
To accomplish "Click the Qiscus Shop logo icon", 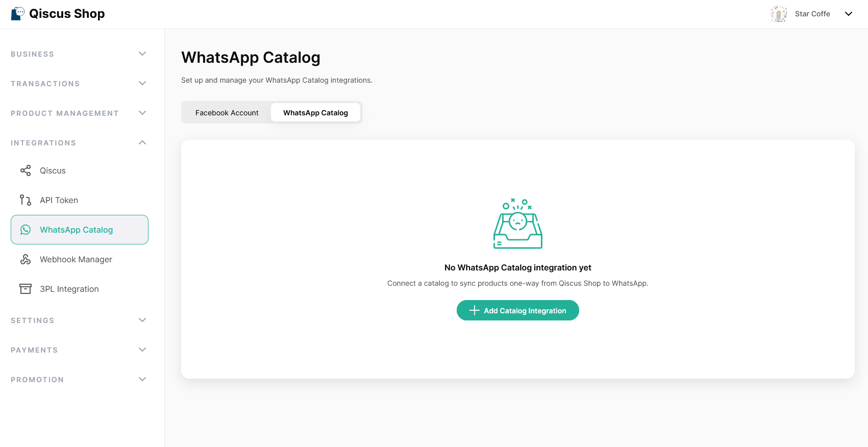I will click(17, 14).
